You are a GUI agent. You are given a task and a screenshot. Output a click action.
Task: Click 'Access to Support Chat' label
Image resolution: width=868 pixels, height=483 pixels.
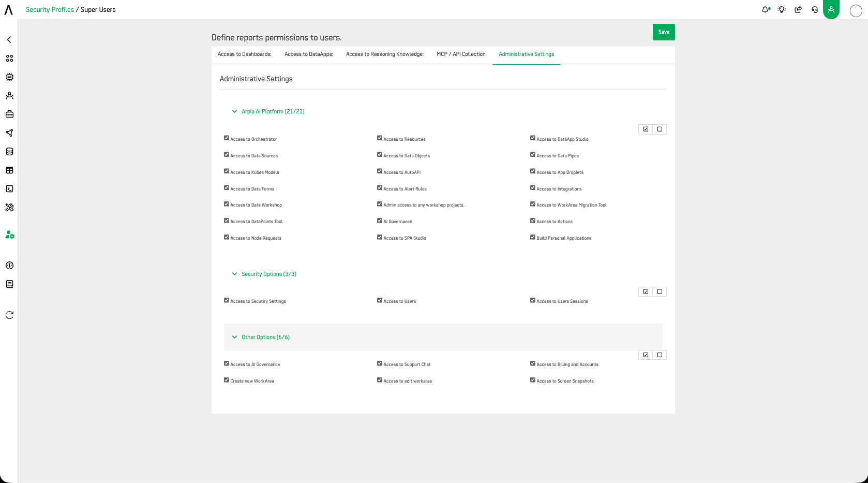pyautogui.click(x=407, y=365)
